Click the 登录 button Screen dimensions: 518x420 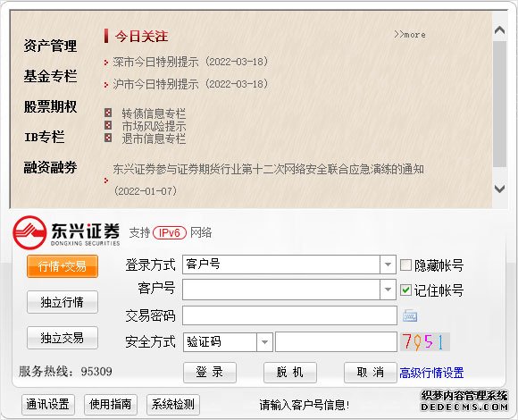[x=210, y=373]
